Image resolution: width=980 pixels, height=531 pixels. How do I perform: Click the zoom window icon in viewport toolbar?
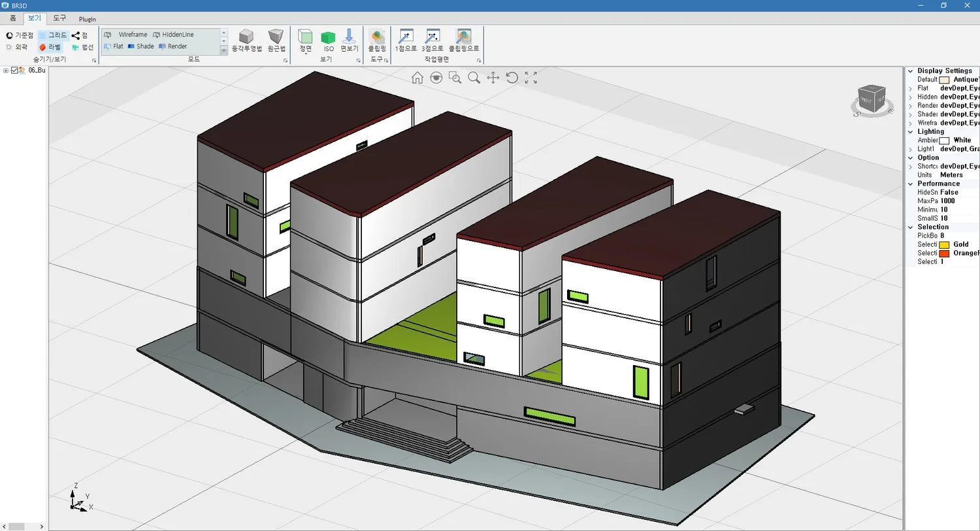[455, 78]
